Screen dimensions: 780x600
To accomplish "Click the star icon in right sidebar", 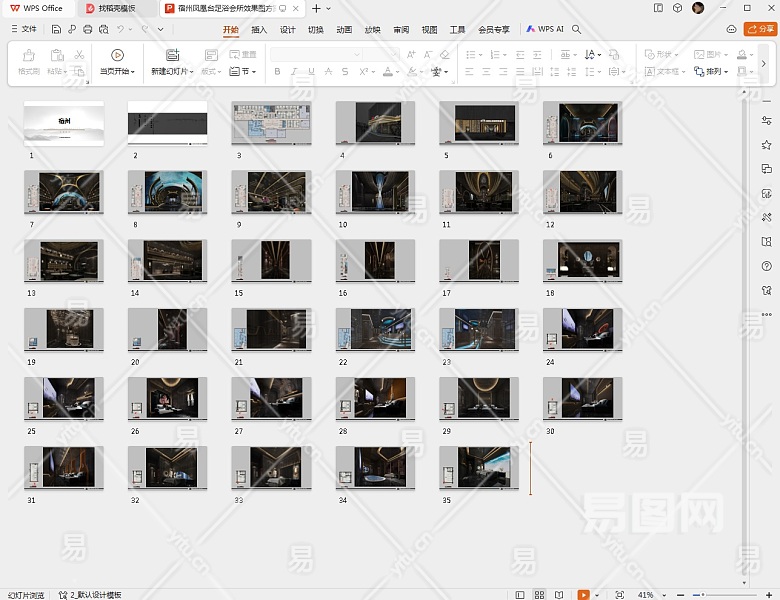I will coord(766,145).
